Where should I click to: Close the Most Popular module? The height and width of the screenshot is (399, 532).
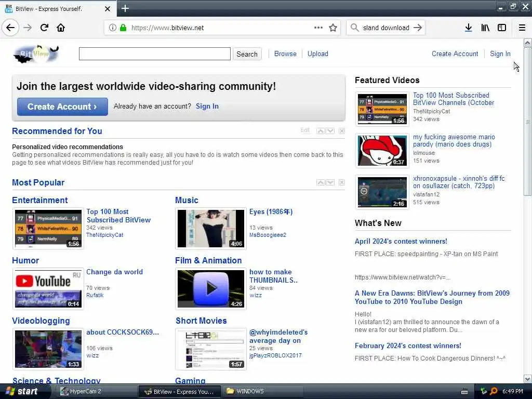[342, 182]
